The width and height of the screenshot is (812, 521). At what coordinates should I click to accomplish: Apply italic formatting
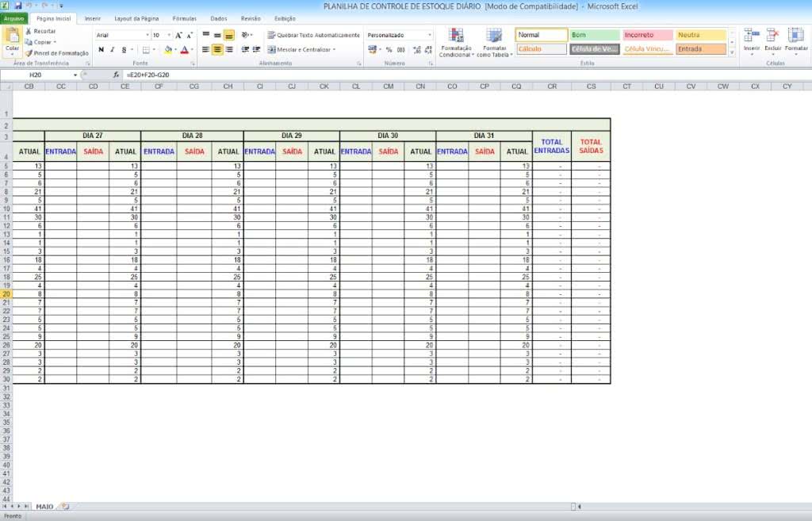click(112, 50)
